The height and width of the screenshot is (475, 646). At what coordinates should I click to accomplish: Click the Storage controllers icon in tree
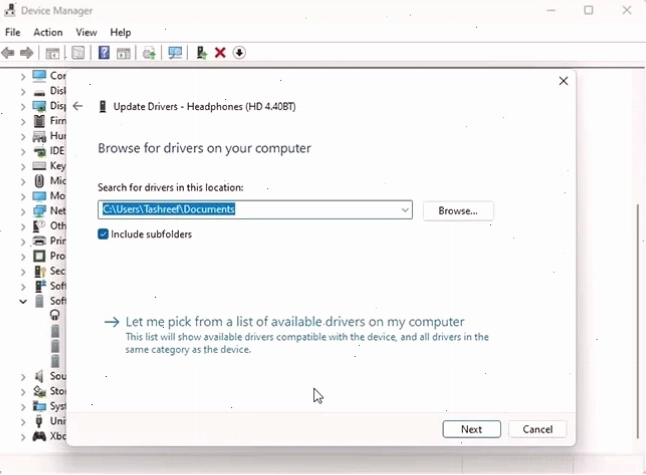coord(39,391)
